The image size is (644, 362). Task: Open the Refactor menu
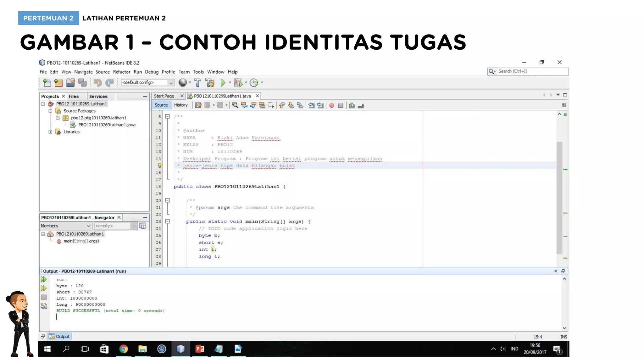pyautogui.click(x=121, y=72)
